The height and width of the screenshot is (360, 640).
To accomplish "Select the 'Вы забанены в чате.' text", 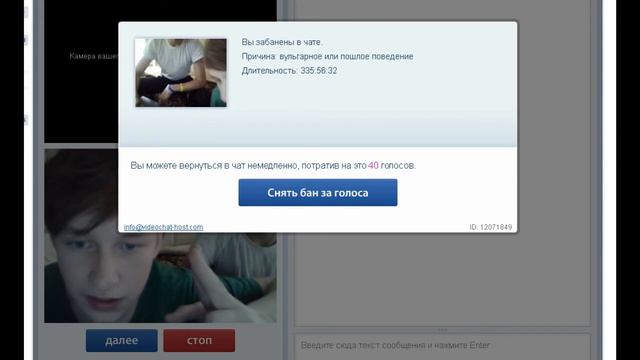I will click(282, 42).
